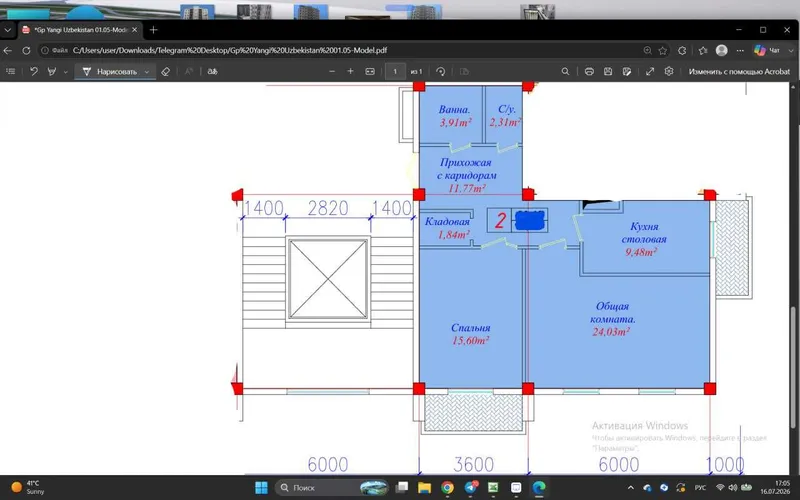Print the PDF document
The width and height of the screenshot is (800, 500).
[589, 72]
